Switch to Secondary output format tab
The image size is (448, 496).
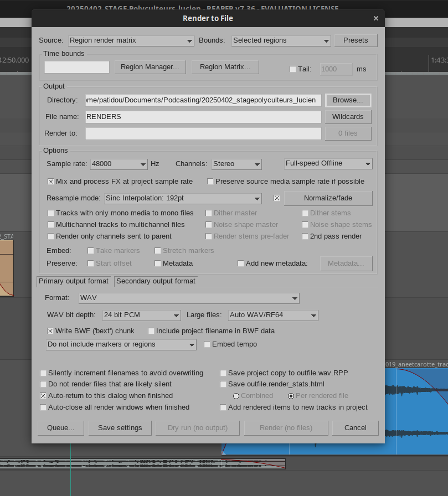point(156,281)
